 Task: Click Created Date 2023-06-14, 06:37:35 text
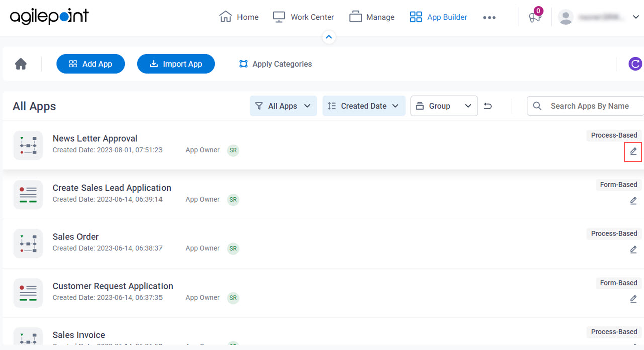(108, 298)
